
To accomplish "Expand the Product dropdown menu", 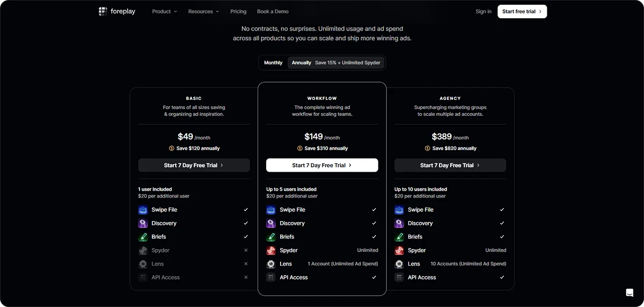I will (x=164, y=11).
